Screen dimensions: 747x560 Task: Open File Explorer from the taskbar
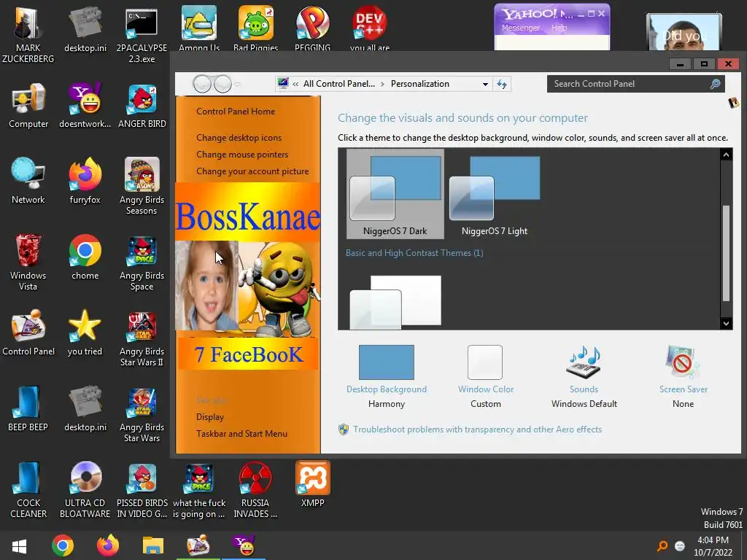click(x=153, y=545)
